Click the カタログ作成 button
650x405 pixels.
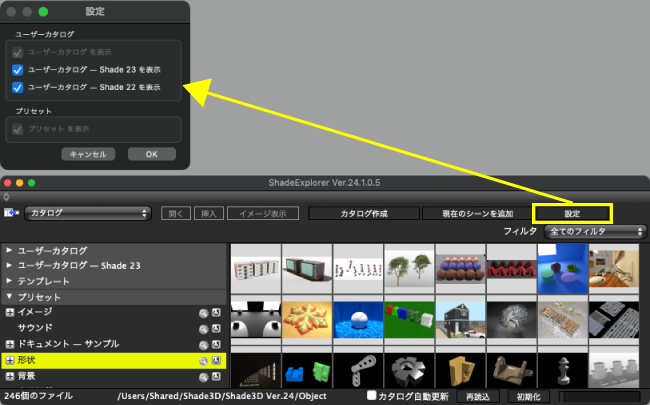(364, 213)
